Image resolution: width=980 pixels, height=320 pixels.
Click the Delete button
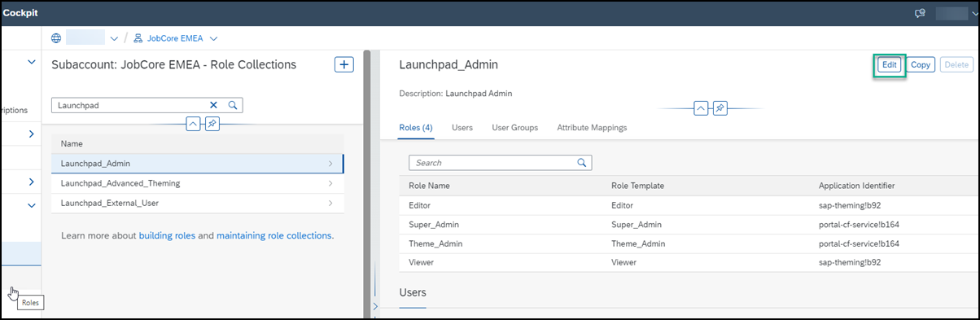click(x=956, y=65)
